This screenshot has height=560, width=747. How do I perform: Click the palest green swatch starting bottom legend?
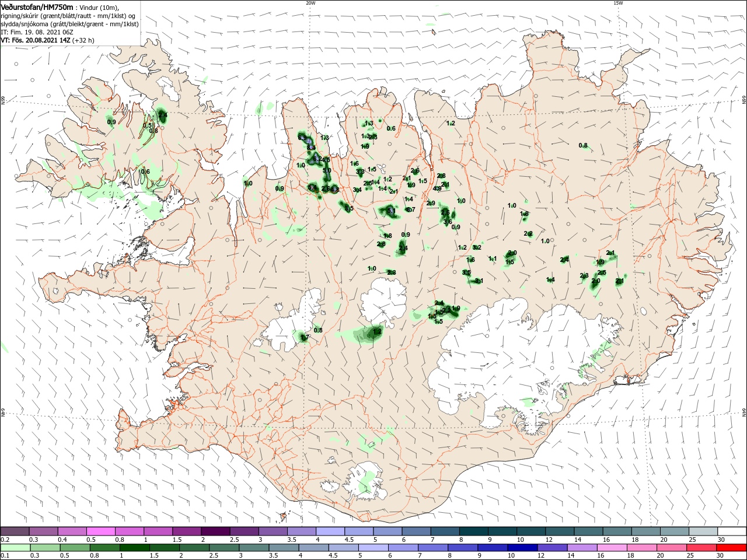(15, 547)
